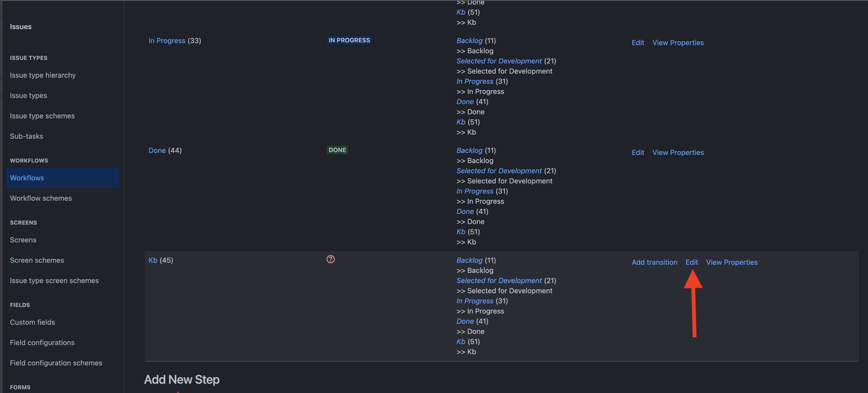Image resolution: width=868 pixels, height=393 pixels.
Task: Edit the Kb workflow step
Action: [691, 262]
